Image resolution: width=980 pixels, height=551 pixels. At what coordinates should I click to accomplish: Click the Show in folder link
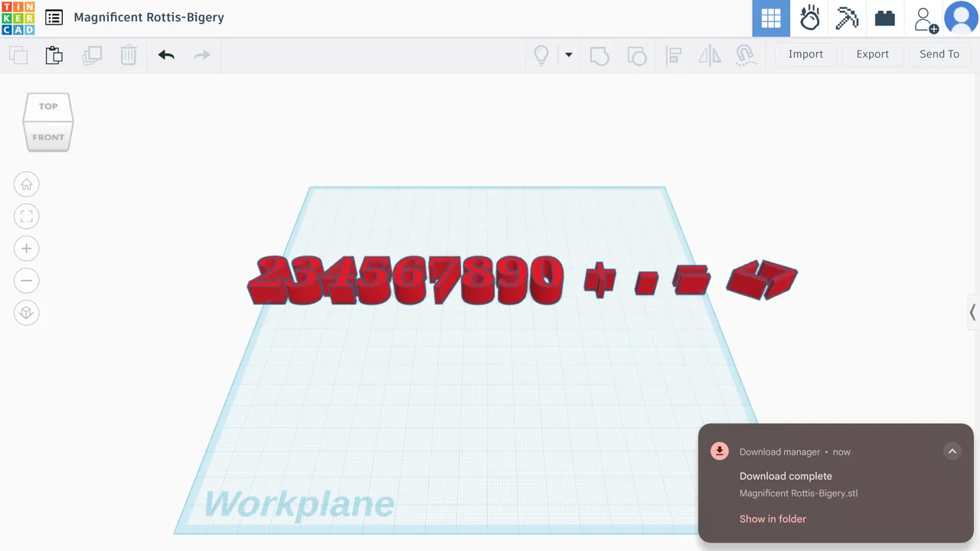tap(773, 519)
